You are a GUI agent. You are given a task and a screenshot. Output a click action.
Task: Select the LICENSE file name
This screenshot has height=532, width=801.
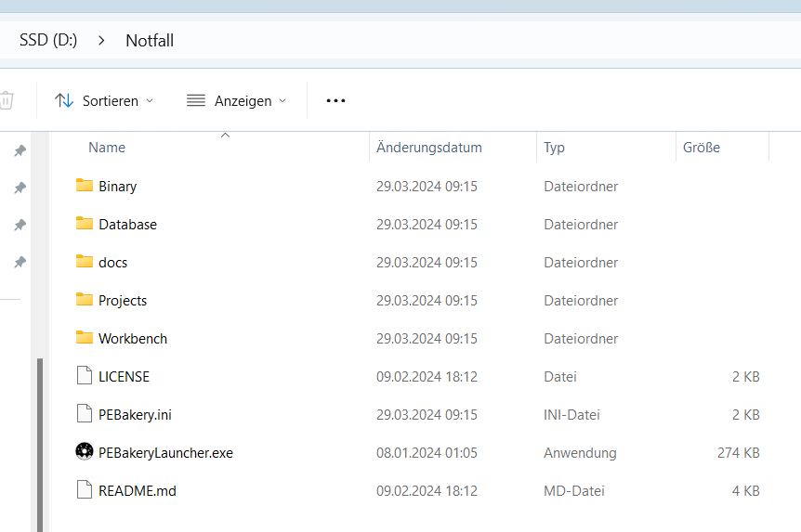pyautogui.click(x=125, y=377)
